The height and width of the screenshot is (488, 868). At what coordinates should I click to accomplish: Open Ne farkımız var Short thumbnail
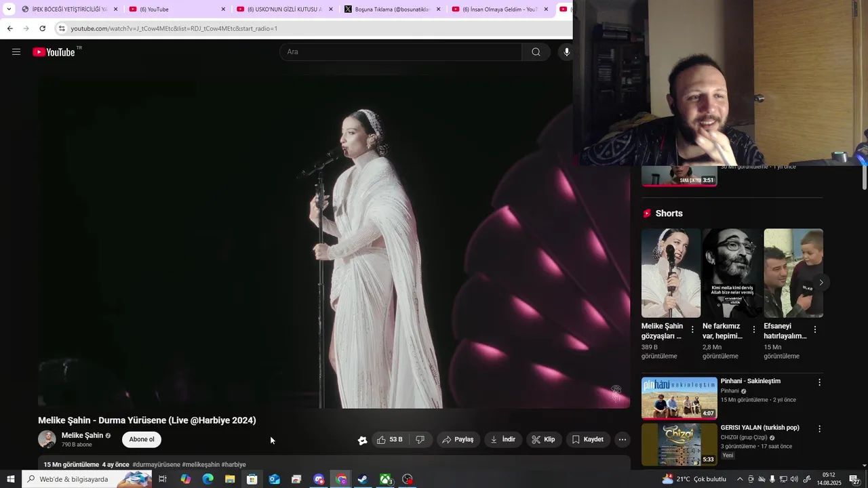click(x=732, y=273)
